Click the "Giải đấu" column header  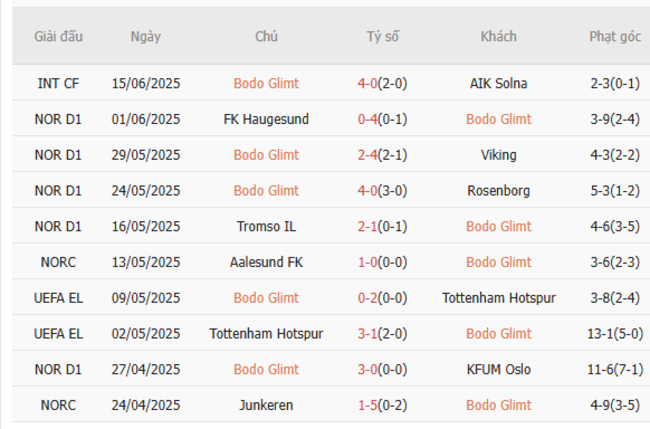(58, 37)
